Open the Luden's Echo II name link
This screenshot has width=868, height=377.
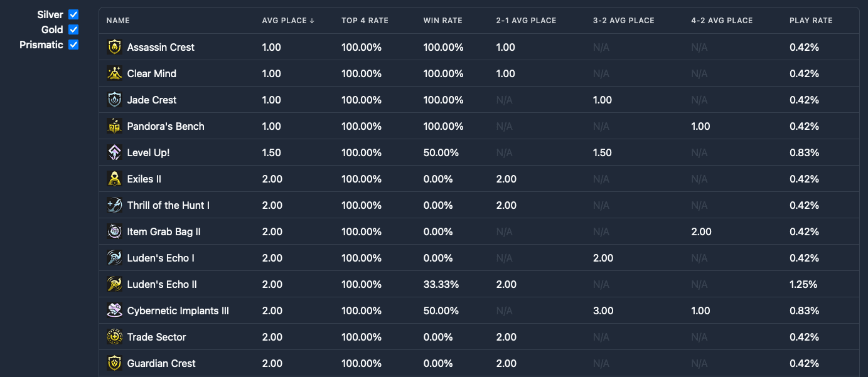tap(162, 284)
